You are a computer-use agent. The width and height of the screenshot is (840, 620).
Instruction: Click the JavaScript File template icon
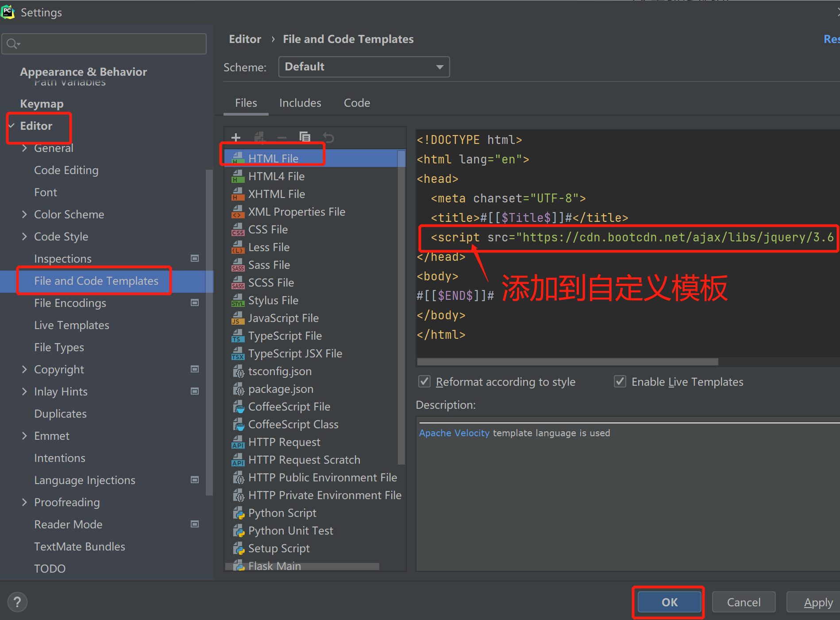238,318
